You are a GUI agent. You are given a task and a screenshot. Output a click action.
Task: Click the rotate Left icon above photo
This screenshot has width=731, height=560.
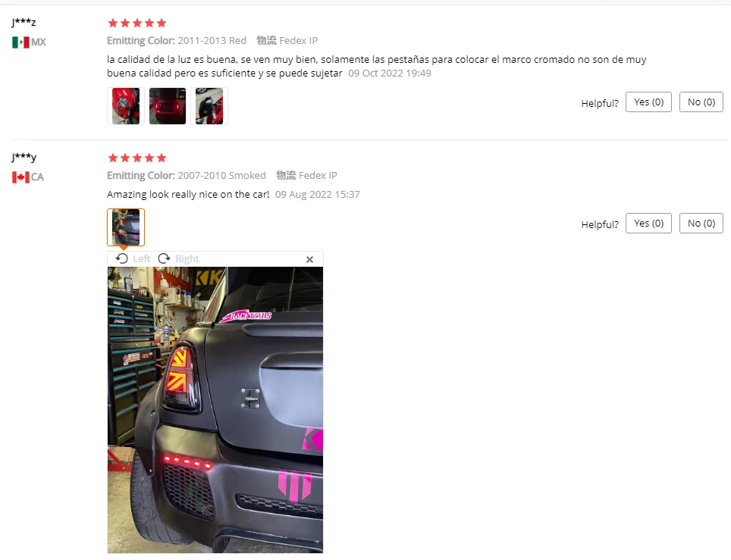(121, 258)
